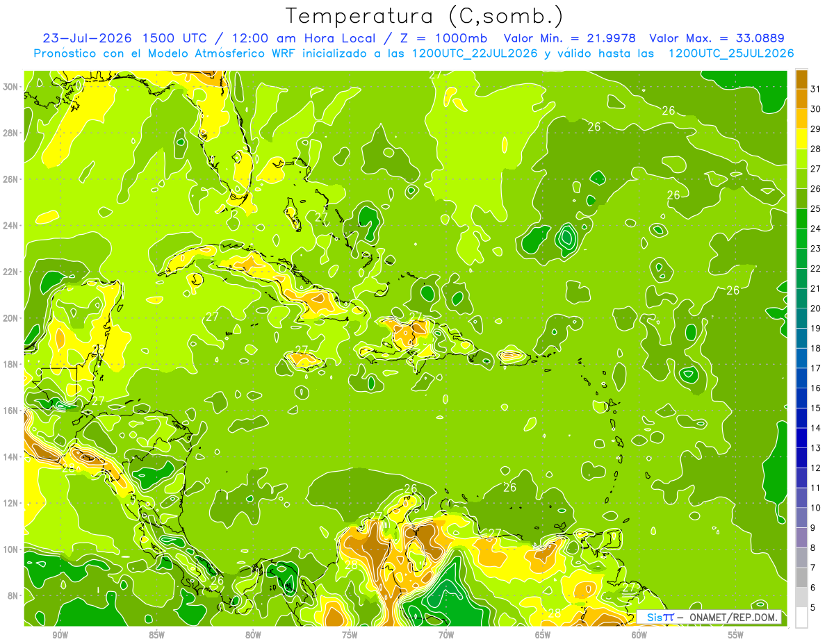This screenshot has width=834, height=644.
Task: Click the '30N' latitude axis label
Action: [x=12, y=86]
